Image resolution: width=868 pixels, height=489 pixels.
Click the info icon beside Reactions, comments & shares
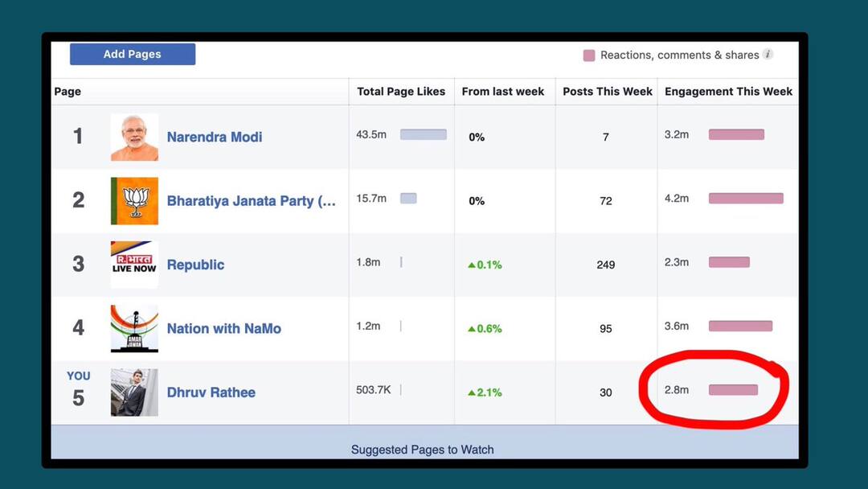[768, 54]
